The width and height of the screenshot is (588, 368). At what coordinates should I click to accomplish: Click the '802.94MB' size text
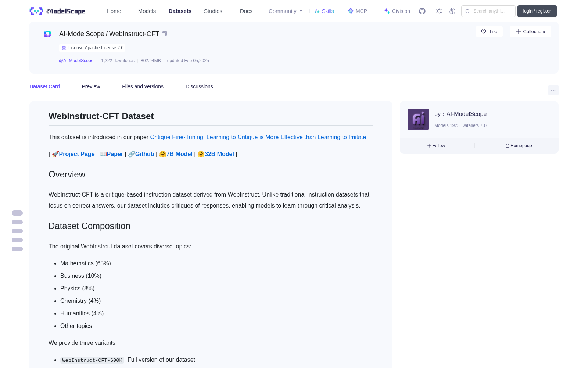coord(151,61)
